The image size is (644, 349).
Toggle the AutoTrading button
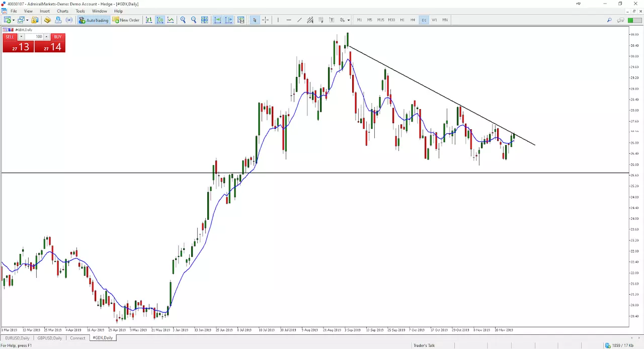[x=94, y=20]
